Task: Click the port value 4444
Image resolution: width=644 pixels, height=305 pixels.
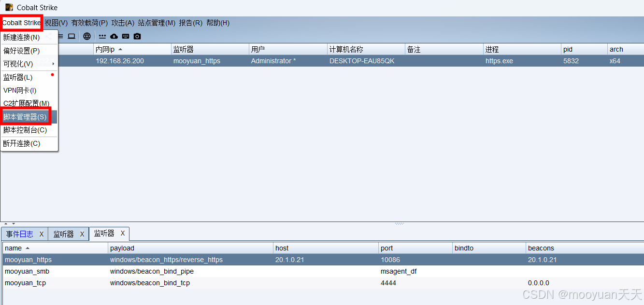Action: pos(388,283)
